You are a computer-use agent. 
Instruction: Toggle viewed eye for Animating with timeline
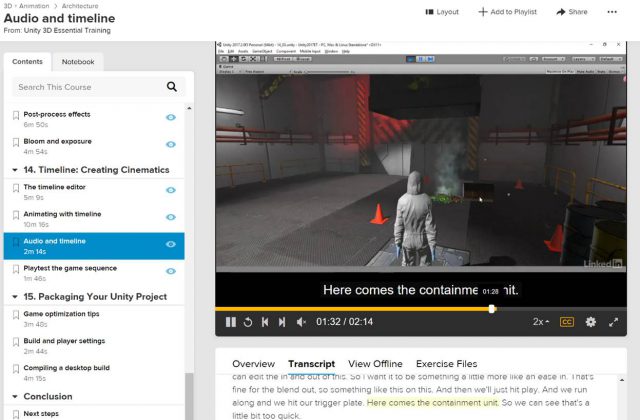pyautogui.click(x=171, y=217)
